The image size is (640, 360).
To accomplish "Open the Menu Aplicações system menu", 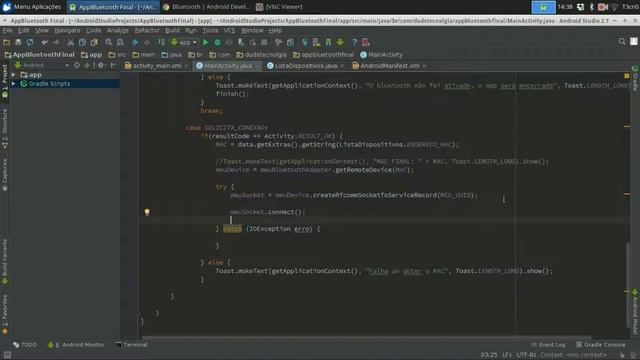I will pyautogui.click(x=32, y=7).
